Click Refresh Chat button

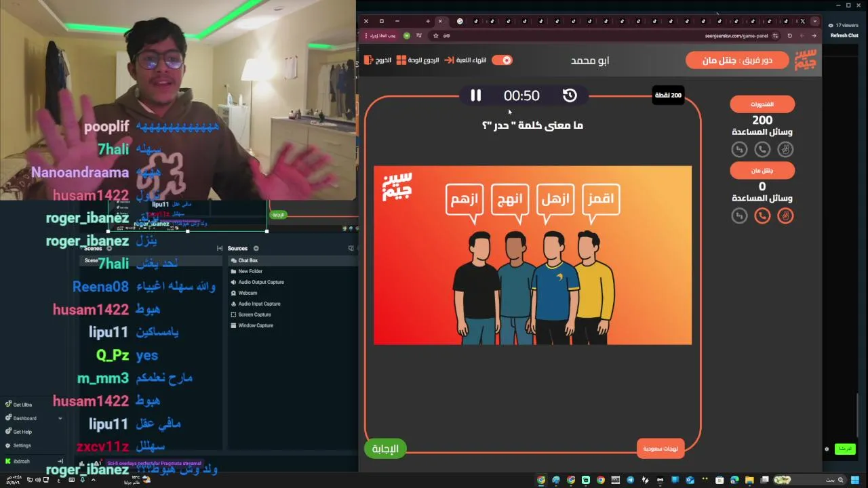(844, 36)
